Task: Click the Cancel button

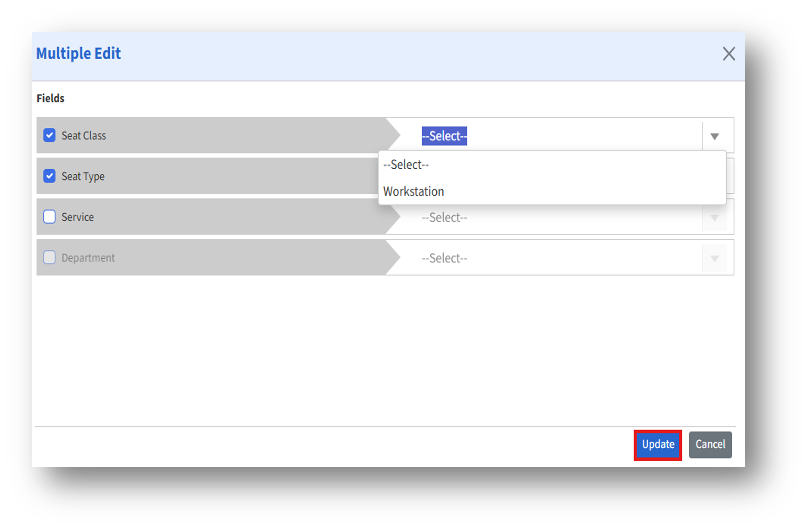Action: tap(710, 444)
